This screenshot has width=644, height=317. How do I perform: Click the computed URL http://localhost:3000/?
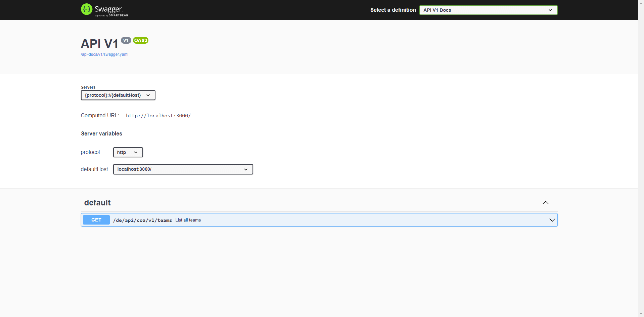click(x=158, y=116)
